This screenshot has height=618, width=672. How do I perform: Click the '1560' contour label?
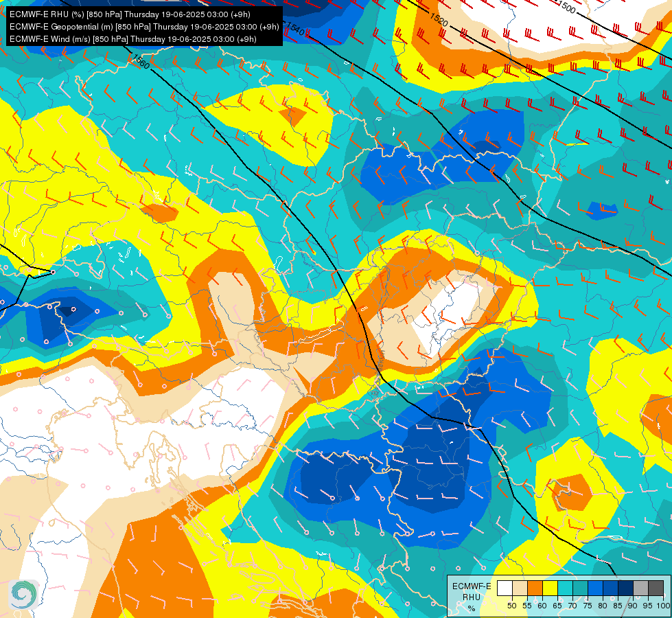(x=141, y=61)
